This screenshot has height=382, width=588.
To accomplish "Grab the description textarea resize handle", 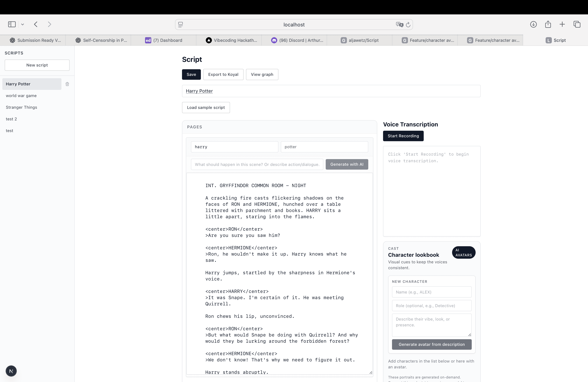I will (x=469, y=335).
